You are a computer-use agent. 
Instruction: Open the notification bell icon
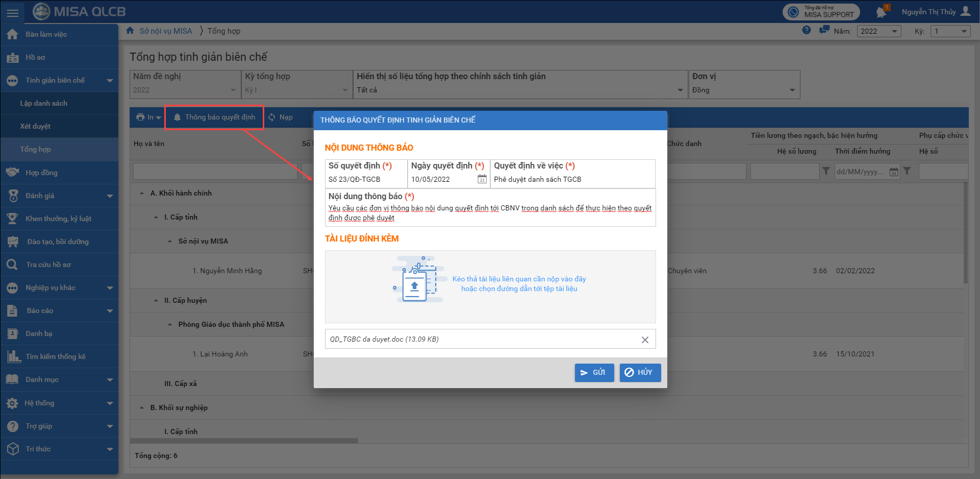(882, 12)
